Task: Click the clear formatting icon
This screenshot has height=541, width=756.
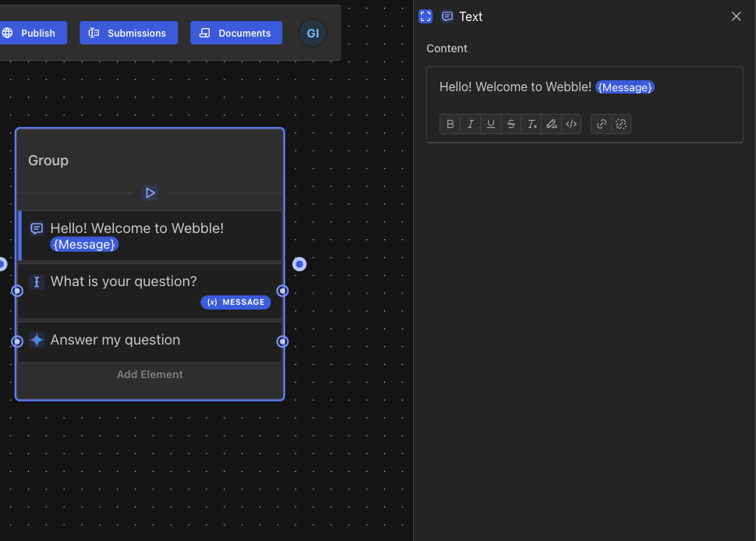Action: point(532,124)
